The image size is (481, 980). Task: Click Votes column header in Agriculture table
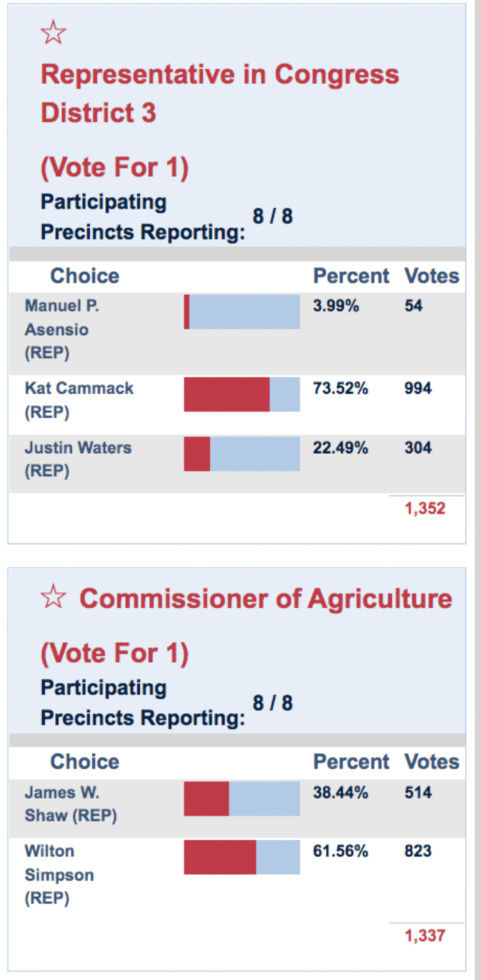(431, 761)
